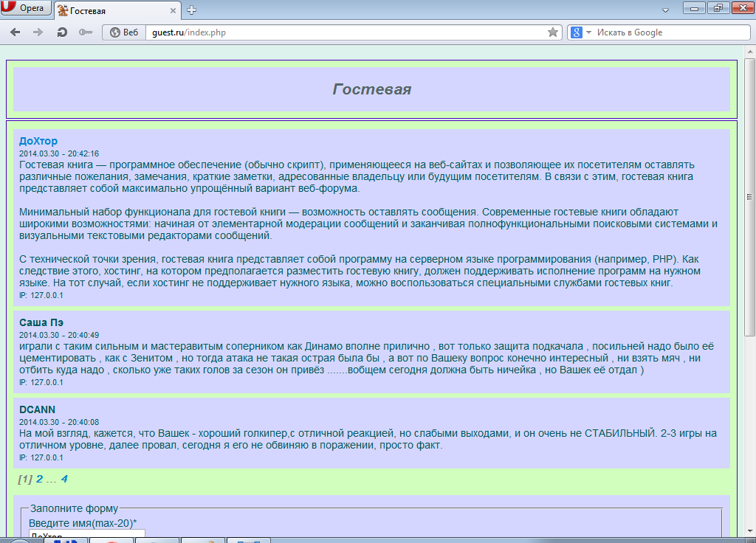Minimize the Opera window
Screen dimensions: 756x543
coord(694,8)
